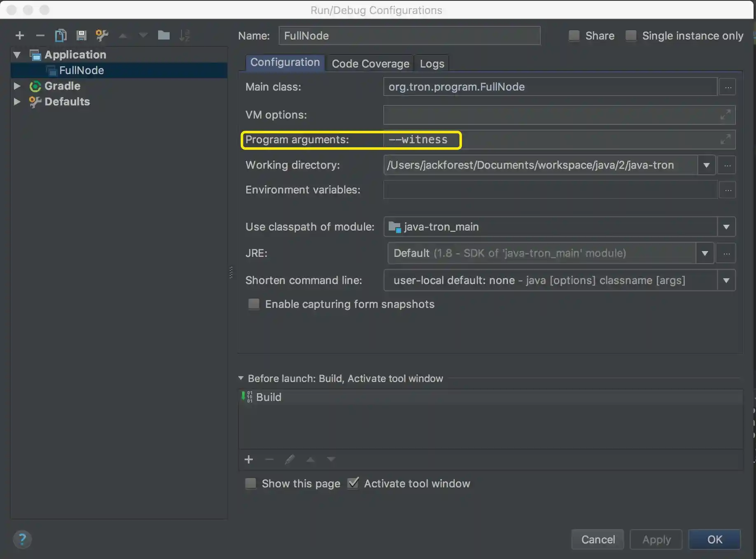Enable the Share checkbox
Screen dimensions: 756x559
click(x=574, y=36)
